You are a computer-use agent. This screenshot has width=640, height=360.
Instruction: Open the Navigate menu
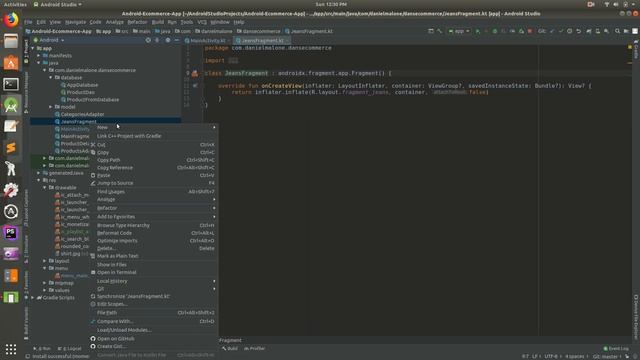[x=76, y=22]
